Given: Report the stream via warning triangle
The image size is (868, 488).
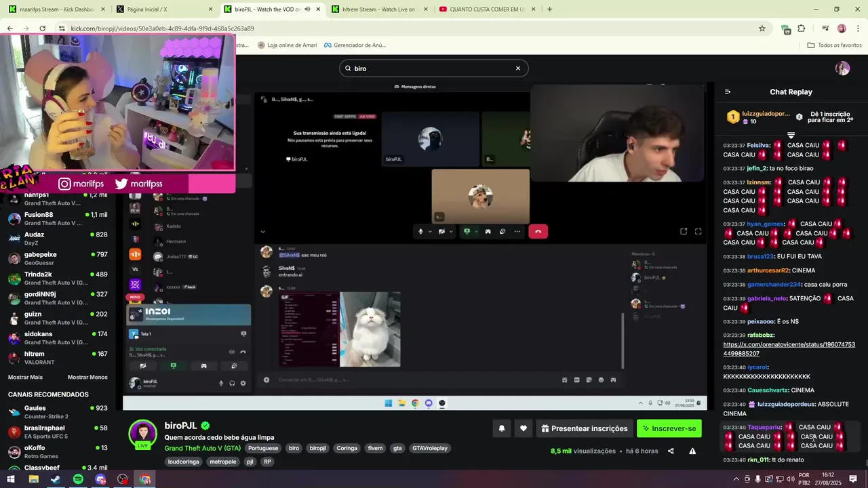Looking at the screenshot, I should tap(692, 451).
